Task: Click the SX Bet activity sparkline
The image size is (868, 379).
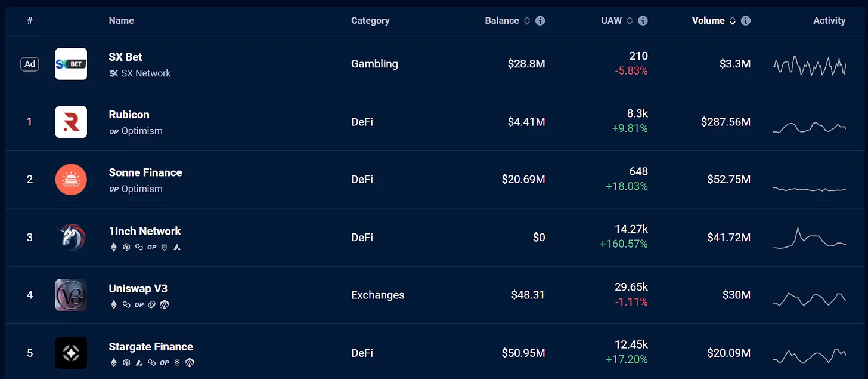Action: coord(810,65)
